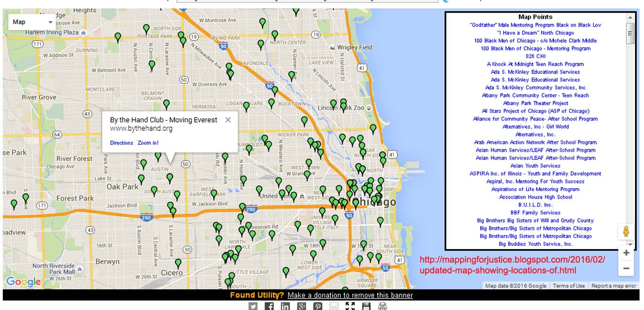Open the Map type dropdown
The width and height of the screenshot is (644, 310).
pos(32,22)
